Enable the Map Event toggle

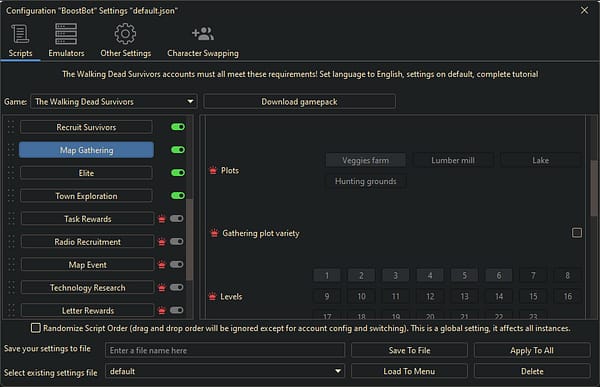tap(176, 265)
